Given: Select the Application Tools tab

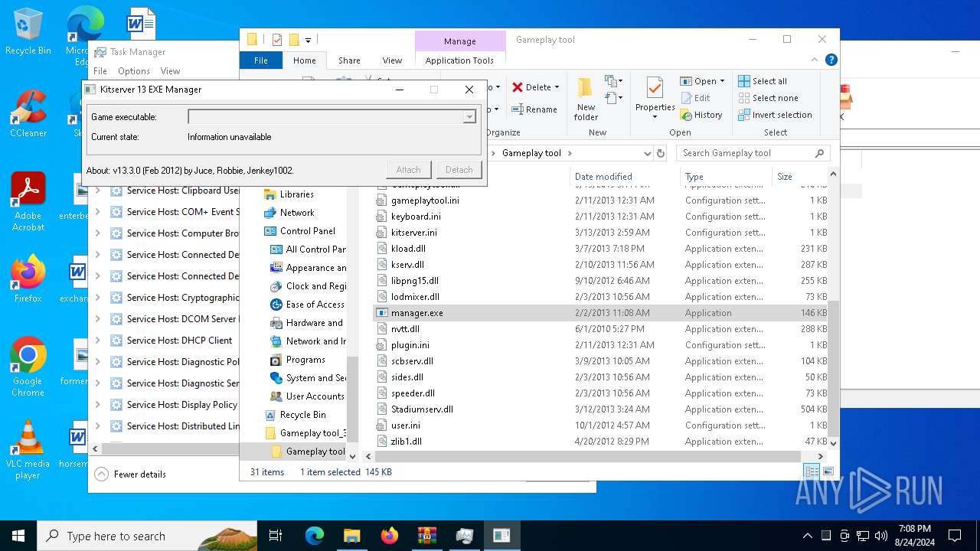Looking at the screenshot, I should tap(459, 60).
